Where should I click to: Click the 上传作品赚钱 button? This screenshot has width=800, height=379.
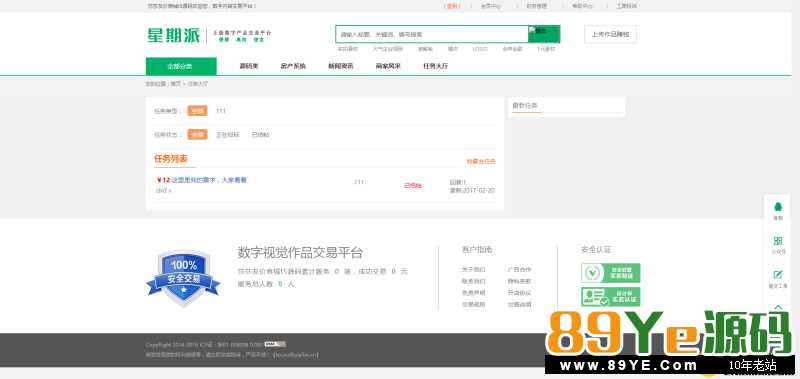coord(610,34)
